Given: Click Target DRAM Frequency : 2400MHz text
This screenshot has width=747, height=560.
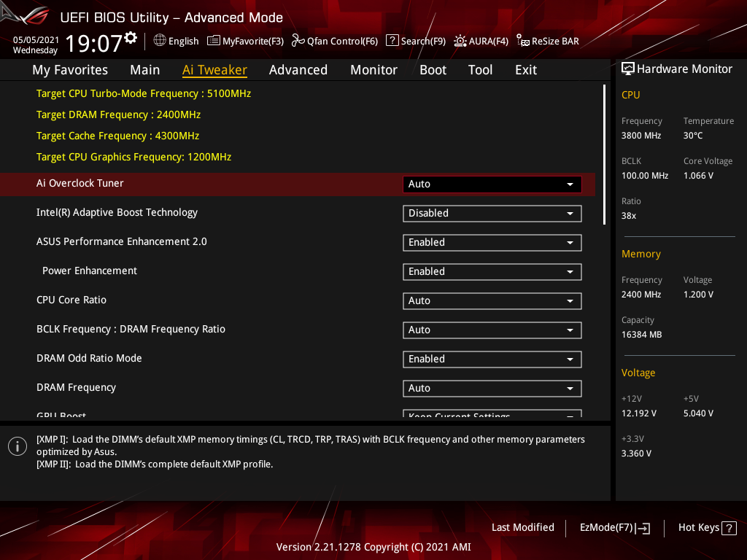Looking at the screenshot, I should point(118,114).
